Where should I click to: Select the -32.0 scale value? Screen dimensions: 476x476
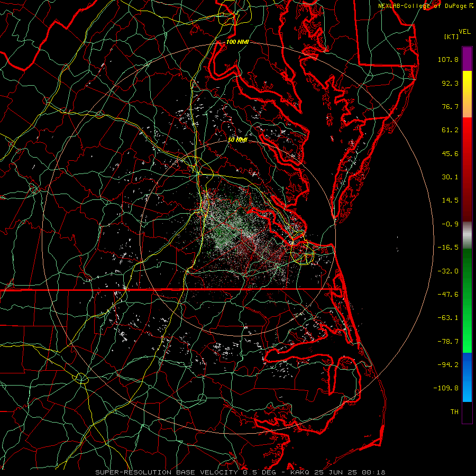pos(448,271)
